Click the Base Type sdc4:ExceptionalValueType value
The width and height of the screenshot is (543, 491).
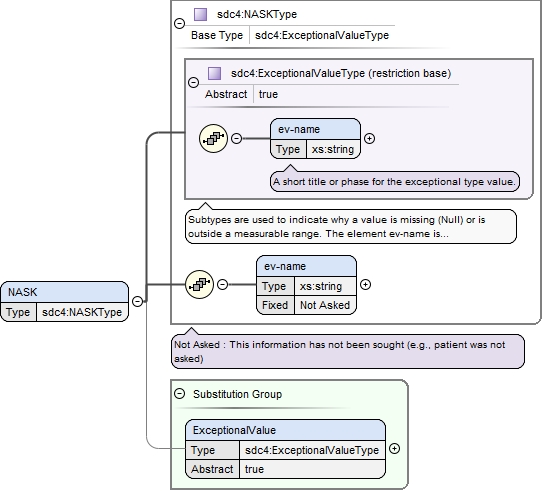(x=322, y=35)
